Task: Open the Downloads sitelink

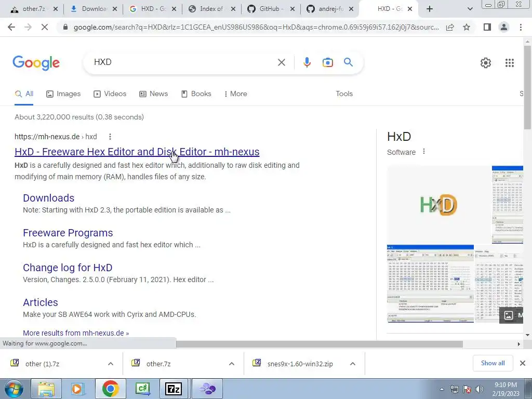Action: (x=48, y=198)
